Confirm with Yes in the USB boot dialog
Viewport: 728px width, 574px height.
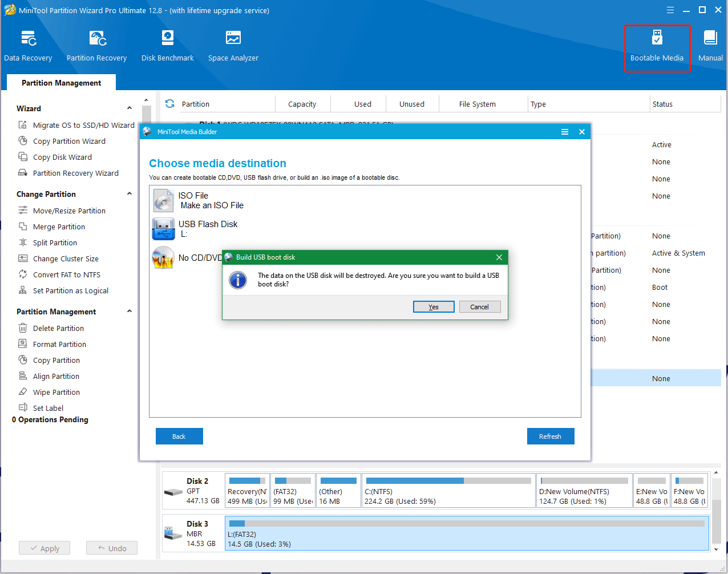(x=434, y=307)
